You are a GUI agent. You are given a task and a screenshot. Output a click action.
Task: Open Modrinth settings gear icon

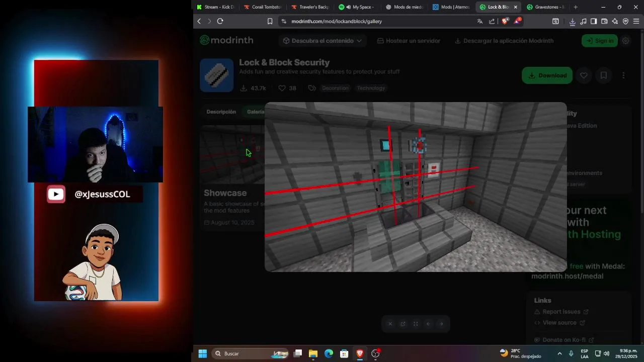tap(626, 41)
